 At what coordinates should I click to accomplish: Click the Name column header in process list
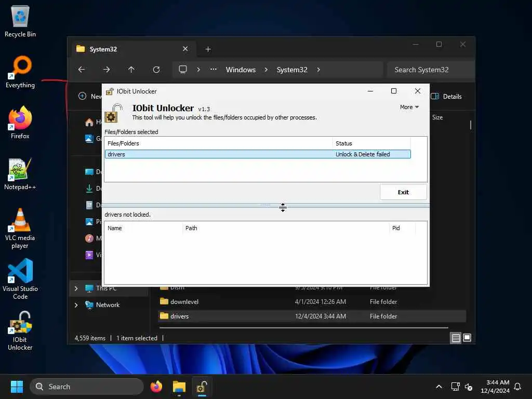(x=143, y=228)
